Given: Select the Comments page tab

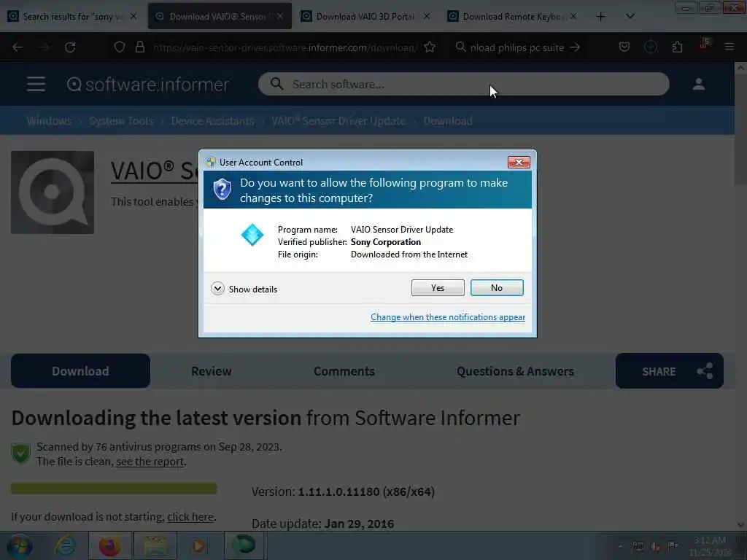Looking at the screenshot, I should click(x=344, y=371).
